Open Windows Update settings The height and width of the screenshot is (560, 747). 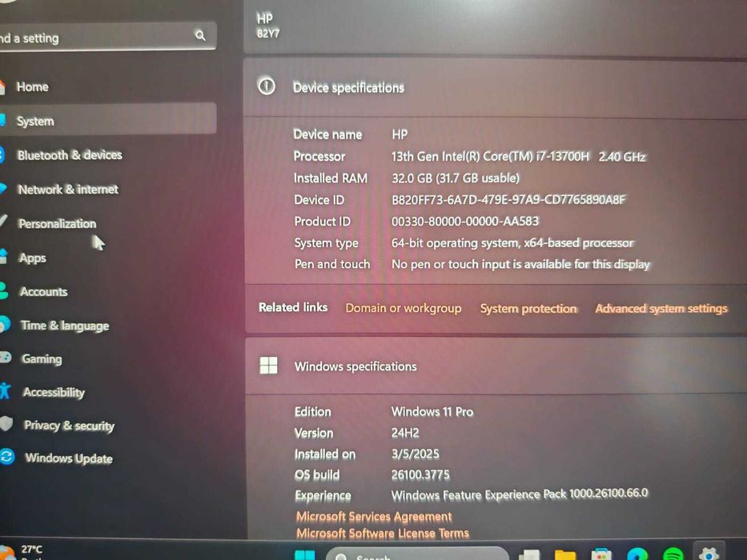[69, 458]
